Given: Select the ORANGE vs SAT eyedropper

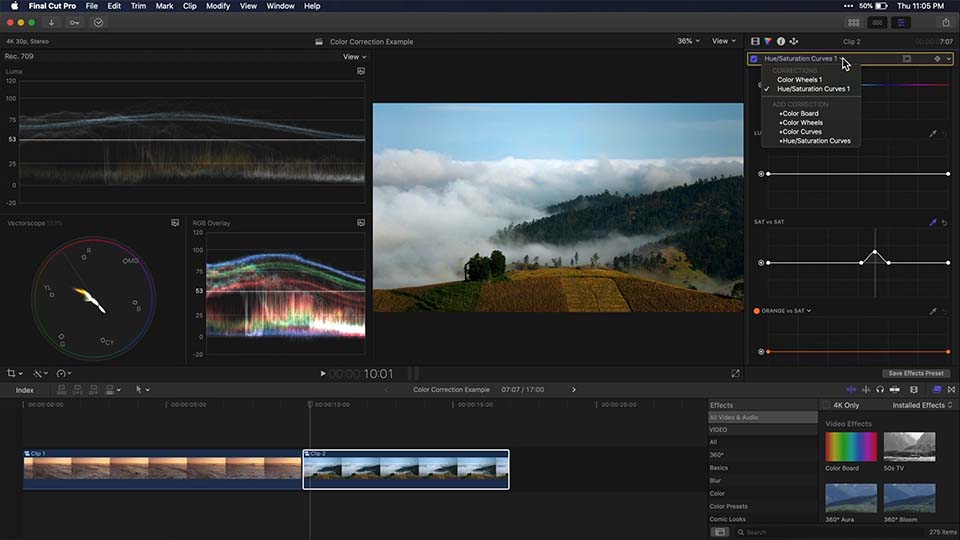Looking at the screenshot, I should [x=932, y=311].
